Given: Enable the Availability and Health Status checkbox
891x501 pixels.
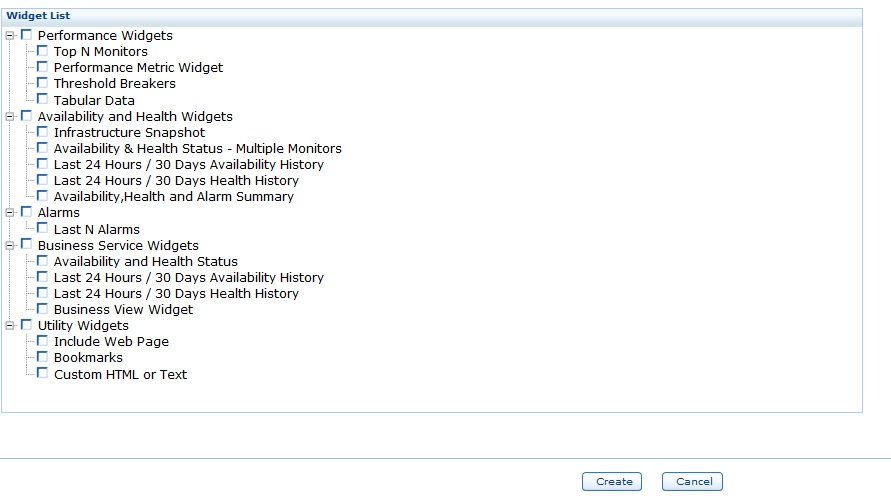Looking at the screenshot, I should pos(42,261).
